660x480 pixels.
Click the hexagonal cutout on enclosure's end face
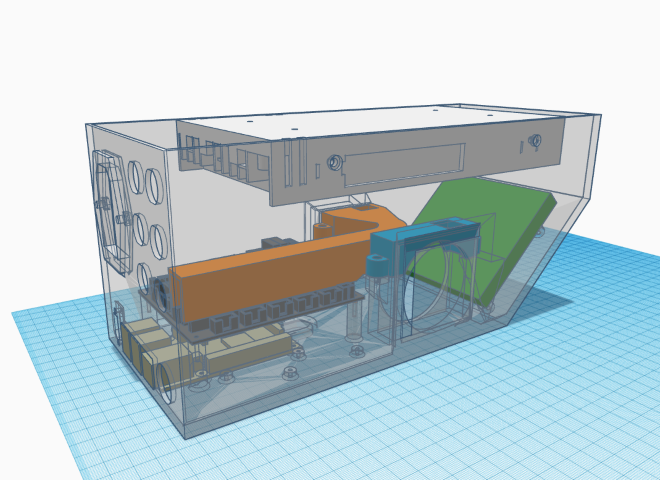click(111, 213)
